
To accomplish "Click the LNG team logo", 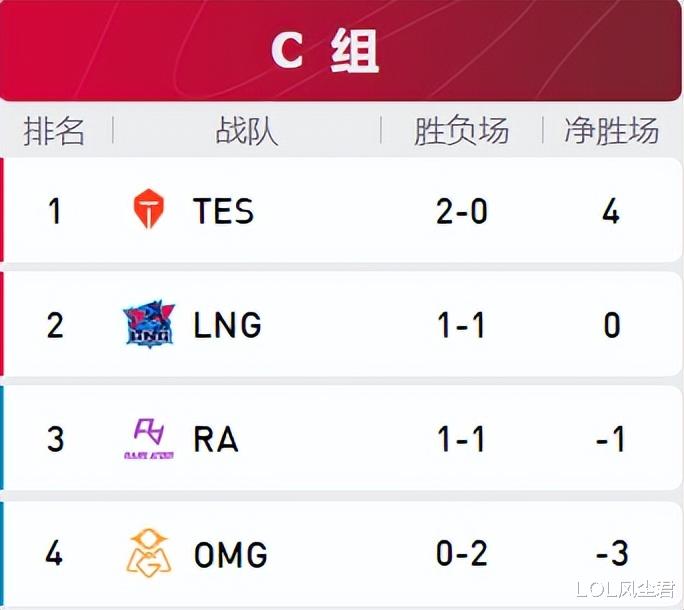I will [149, 324].
